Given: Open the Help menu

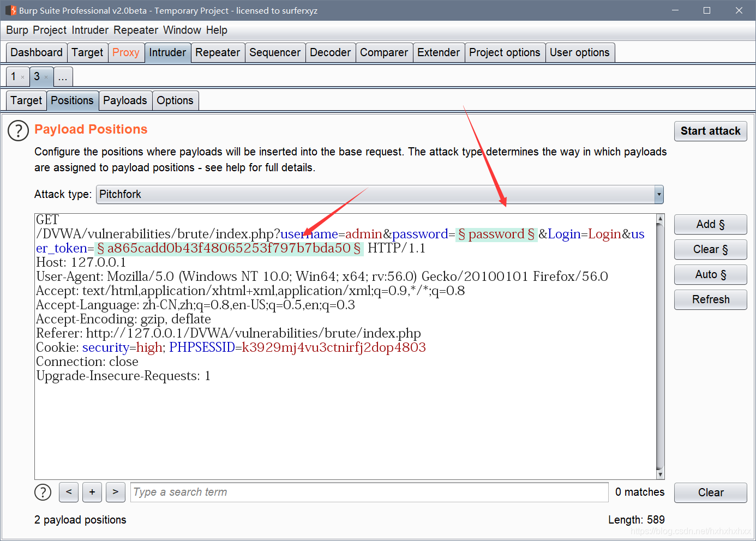Looking at the screenshot, I should pyautogui.click(x=217, y=30).
